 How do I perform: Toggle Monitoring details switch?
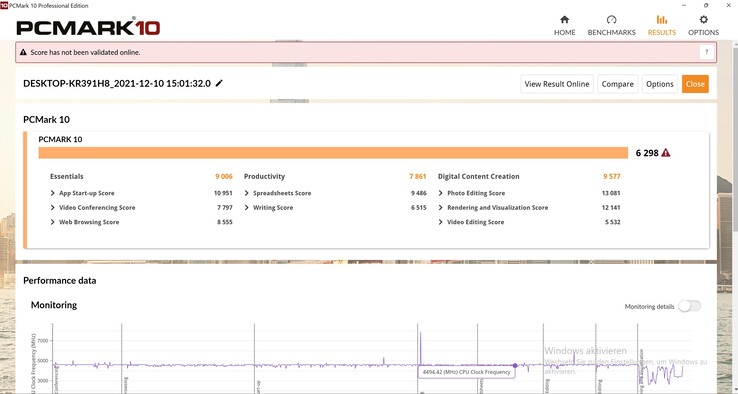click(x=690, y=306)
